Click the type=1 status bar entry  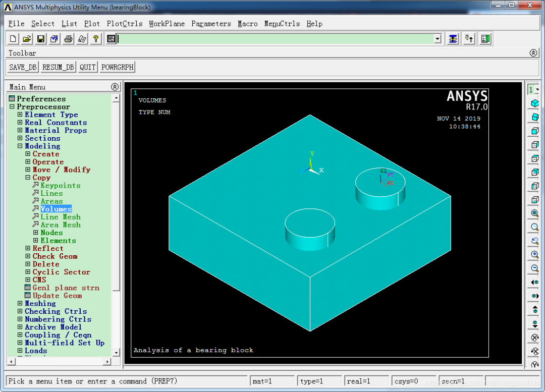coord(320,381)
